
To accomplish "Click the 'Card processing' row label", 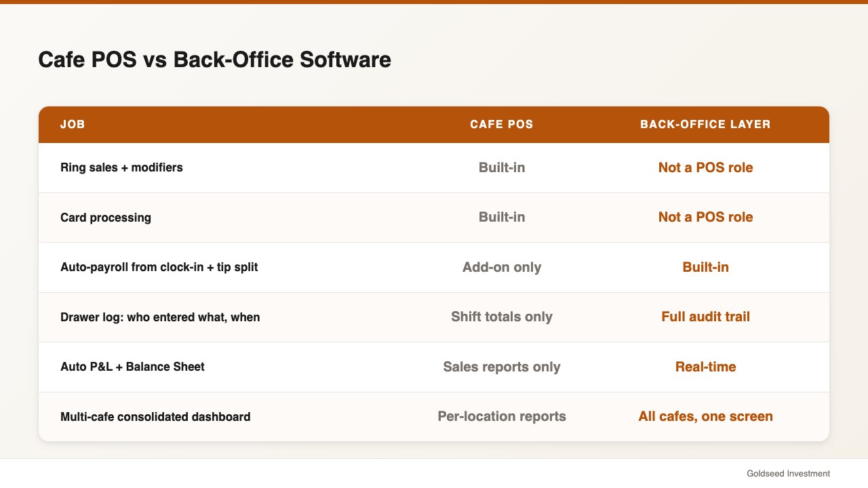I will tap(106, 218).
